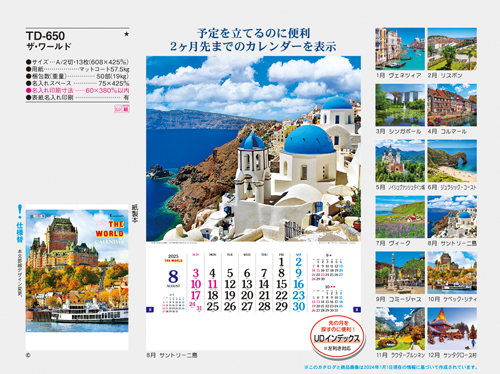Click the pink name-print size spec line
The height and width of the screenshot is (374, 500).
[77, 90]
